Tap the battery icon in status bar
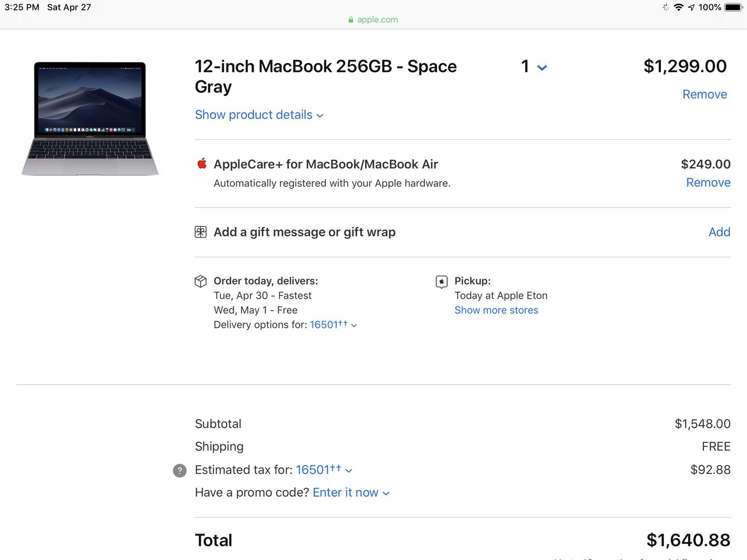This screenshot has height=560, width=747. click(x=734, y=7)
